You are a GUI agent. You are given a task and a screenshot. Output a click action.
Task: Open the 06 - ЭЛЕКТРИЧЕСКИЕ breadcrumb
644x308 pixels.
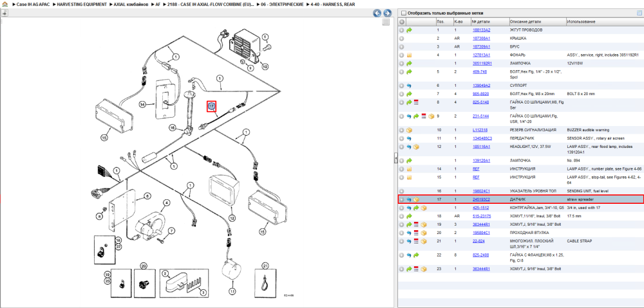283,4
